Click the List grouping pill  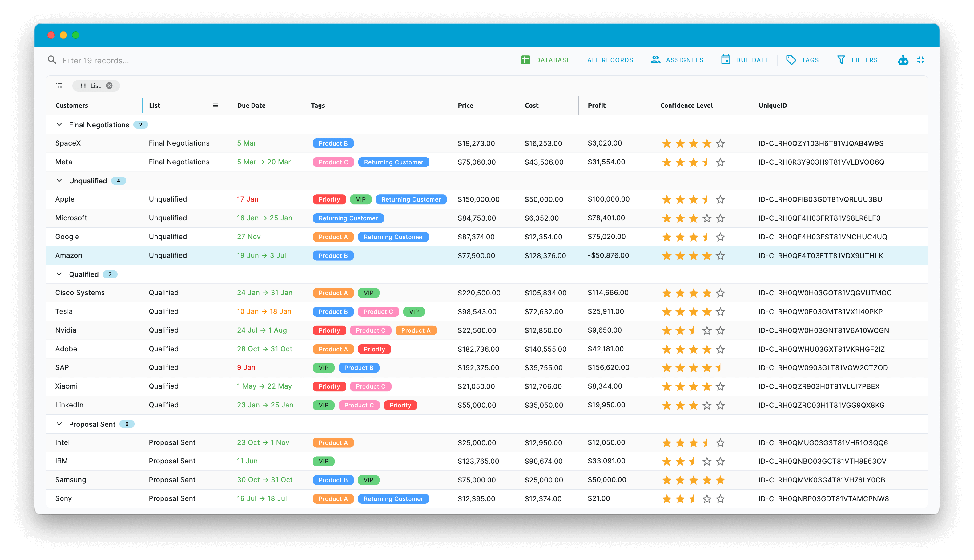point(95,86)
